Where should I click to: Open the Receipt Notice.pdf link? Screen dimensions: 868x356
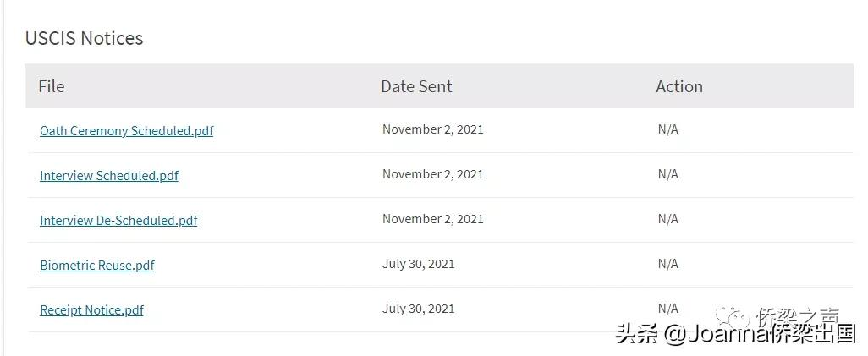[91, 310]
